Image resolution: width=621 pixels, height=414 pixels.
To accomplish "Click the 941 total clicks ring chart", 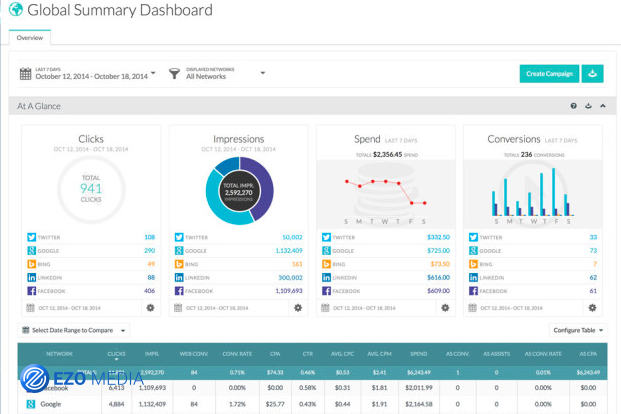I will [91, 189].
